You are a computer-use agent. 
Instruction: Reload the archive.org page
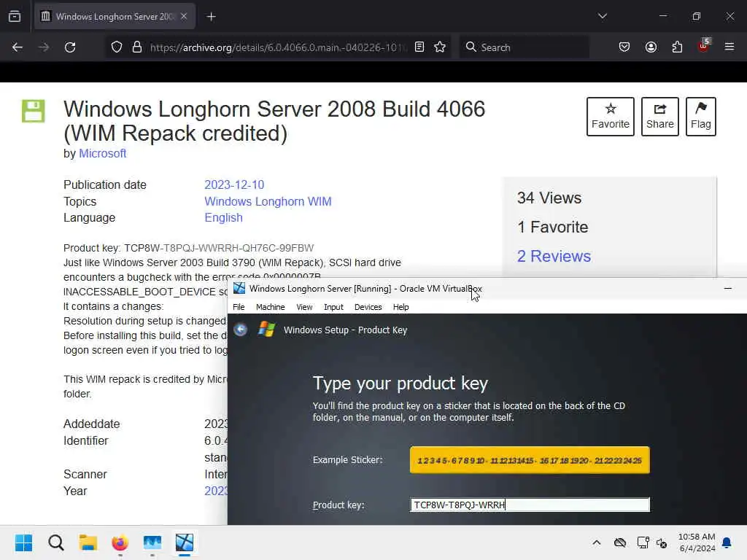(x=70, y=47)
